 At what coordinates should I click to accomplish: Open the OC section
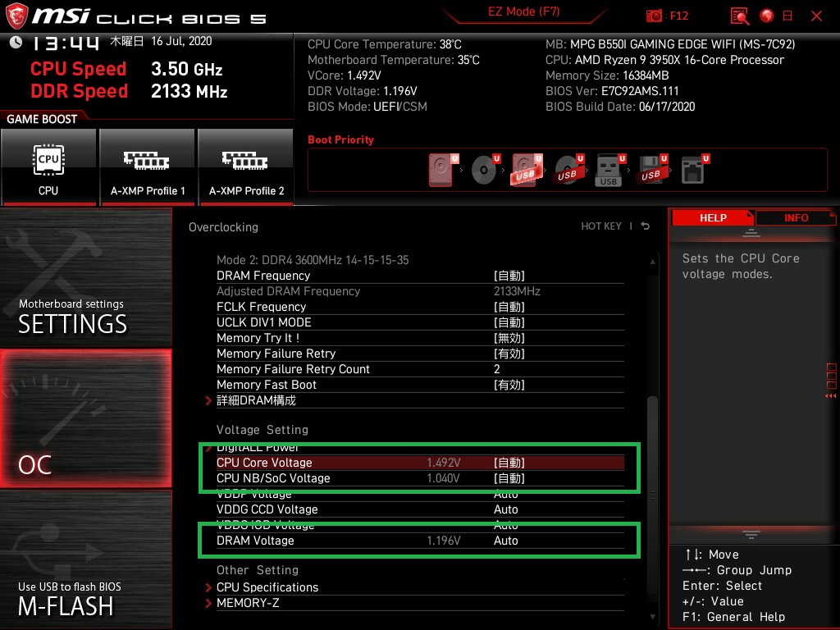(85, 418)
